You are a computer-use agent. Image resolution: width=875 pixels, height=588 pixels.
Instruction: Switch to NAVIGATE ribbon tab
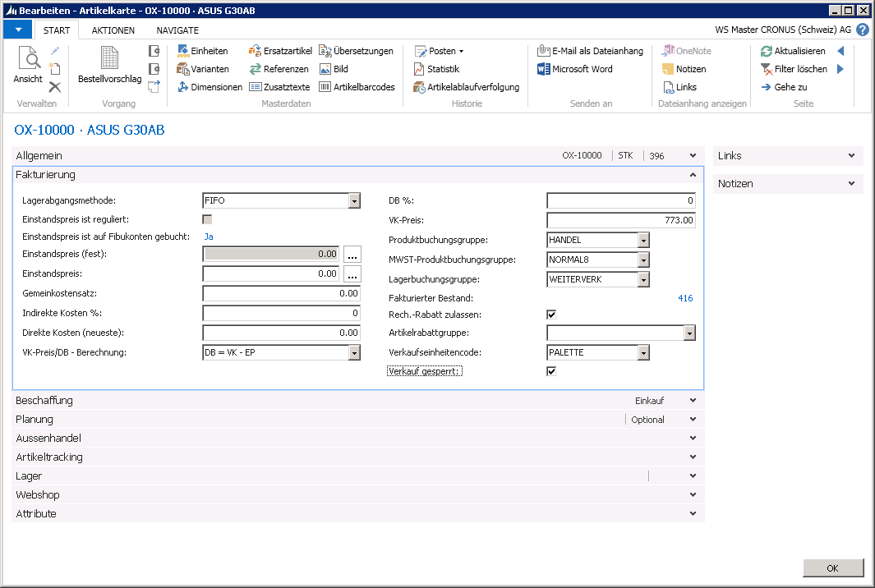tap(177, 30)
